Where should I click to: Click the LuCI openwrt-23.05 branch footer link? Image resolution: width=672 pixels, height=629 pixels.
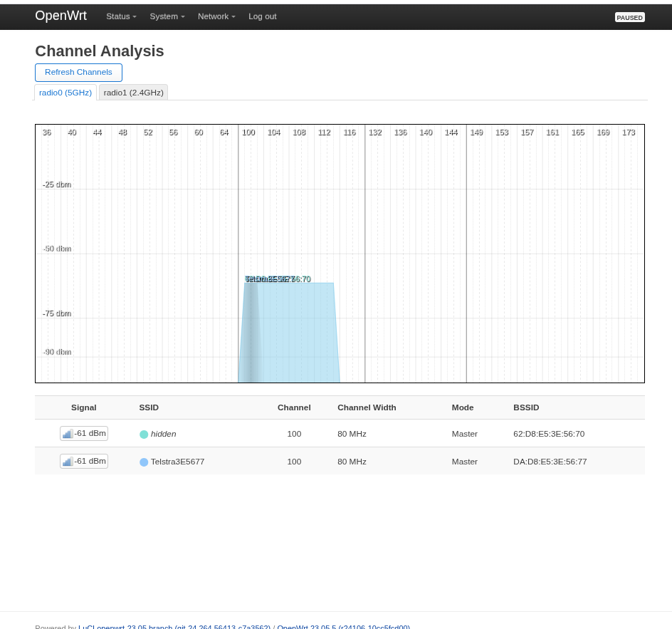coord(174,627)
